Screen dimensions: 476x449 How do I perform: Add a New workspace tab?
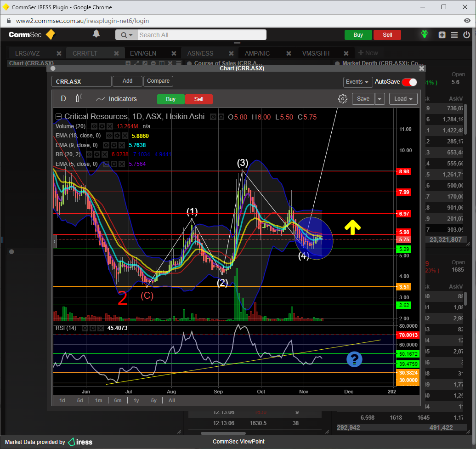point(368,53)
